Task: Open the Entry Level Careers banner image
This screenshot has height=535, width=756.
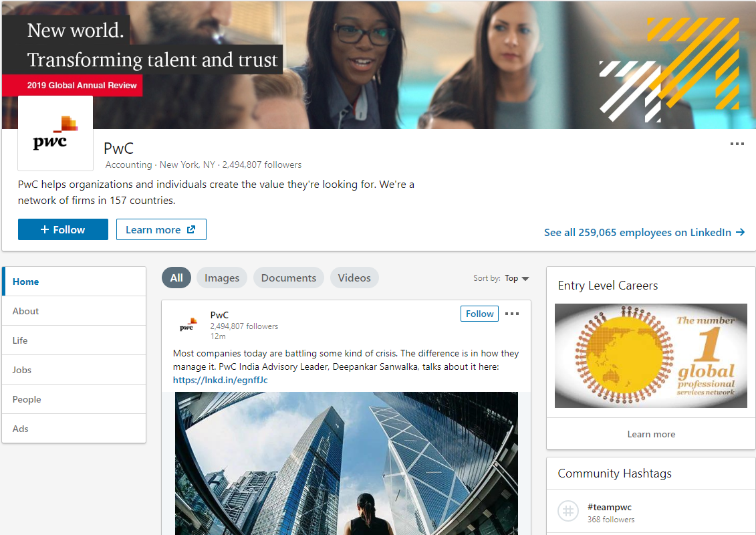Action: pos(651,356)
